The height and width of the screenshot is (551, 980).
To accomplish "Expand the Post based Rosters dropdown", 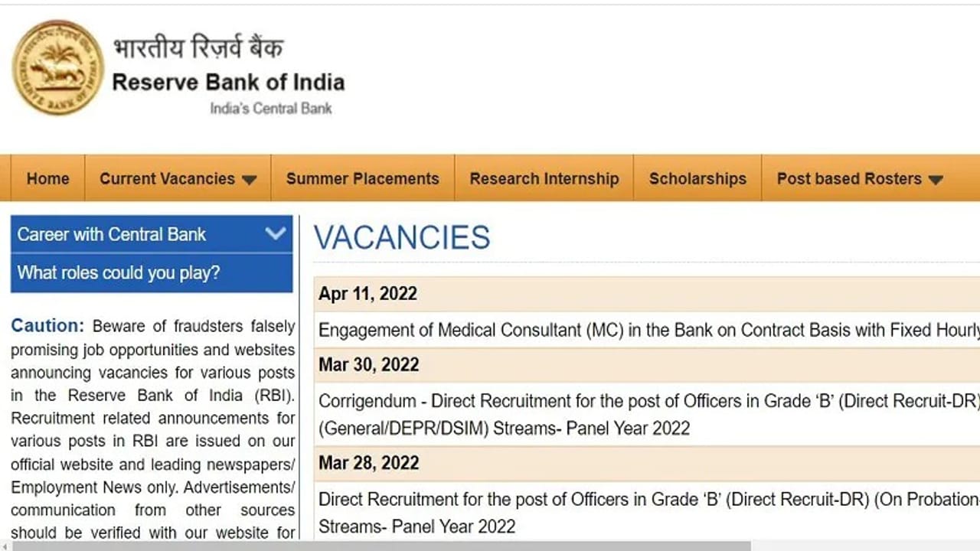I will coord(936,178).
